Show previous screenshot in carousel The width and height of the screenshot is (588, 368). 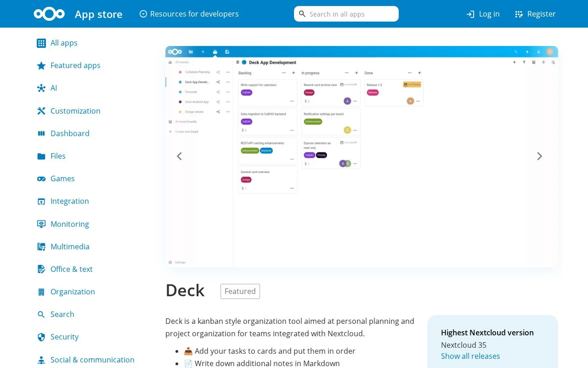[x=179, y=156]
